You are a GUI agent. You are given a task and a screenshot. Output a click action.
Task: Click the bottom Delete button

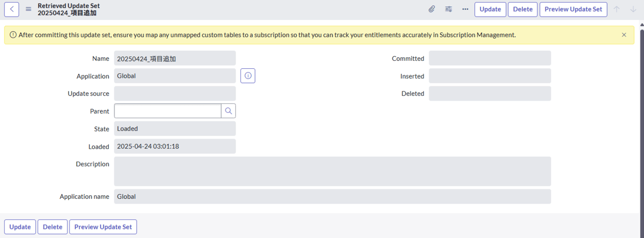(52, 227)
